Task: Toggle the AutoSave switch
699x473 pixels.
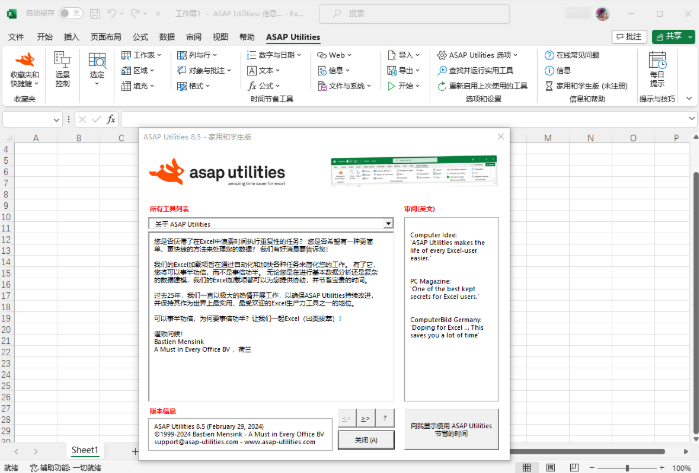Action: click(x=70, y=13)
